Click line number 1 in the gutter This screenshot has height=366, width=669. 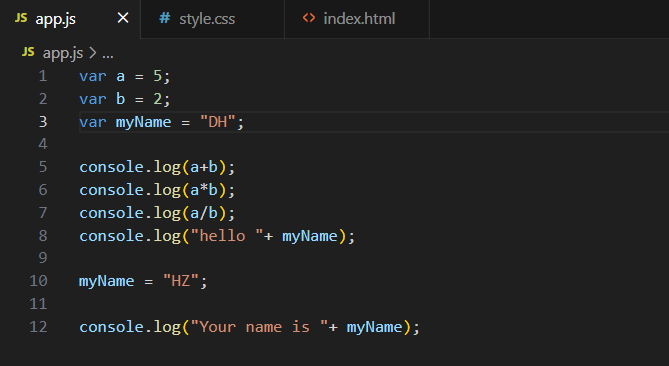point(43,76)
